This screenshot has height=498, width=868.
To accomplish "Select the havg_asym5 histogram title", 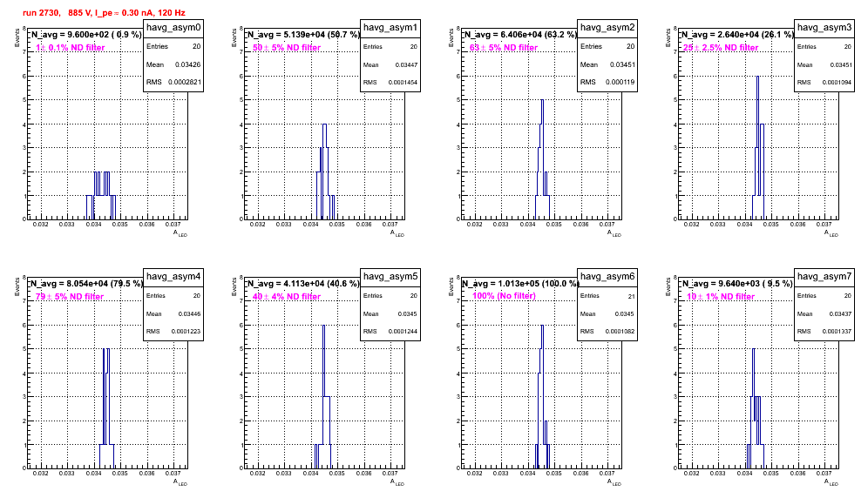I will [x=390, y=277].
